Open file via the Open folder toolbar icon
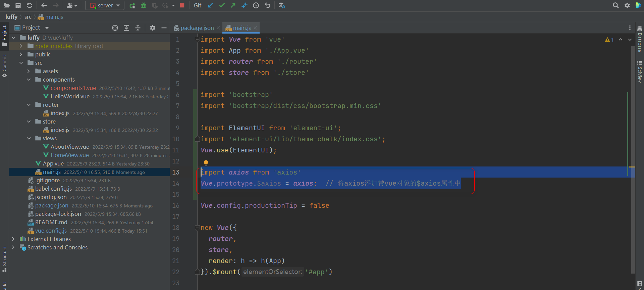644x290 pixels. pyautogui.click(x=7, y=5)
